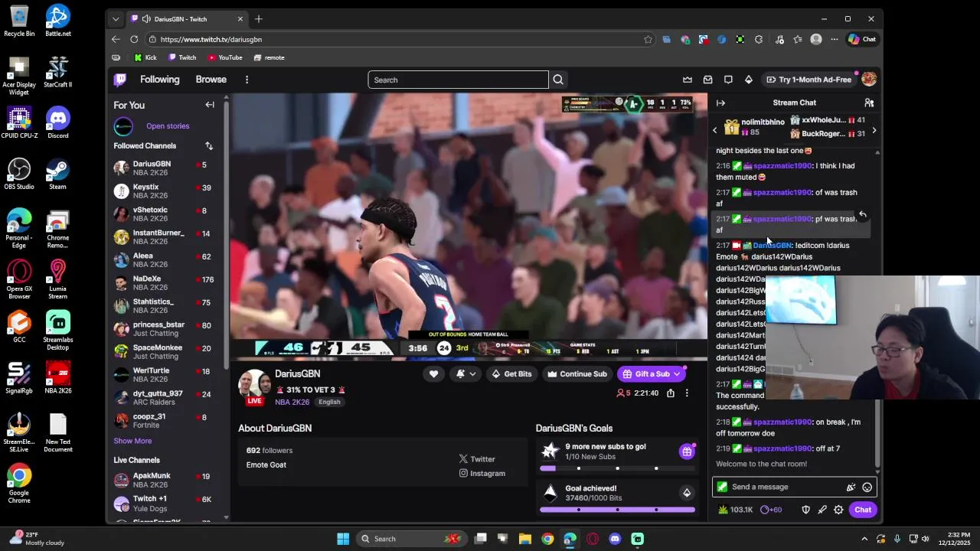Screen dimensions: 980x551
Task: Click Show More under followed channels
Action: 132,441
